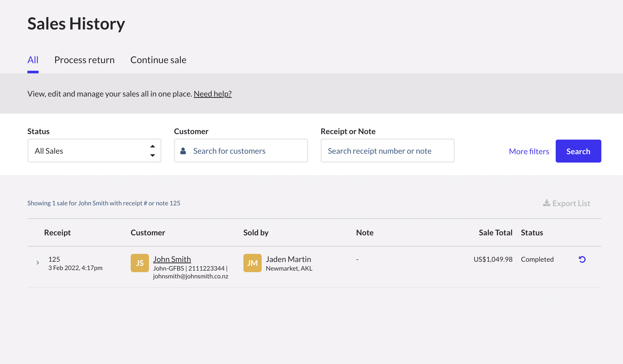Select the All tab
The width and height of the screenshot is (623, 364).
point(33,60)
